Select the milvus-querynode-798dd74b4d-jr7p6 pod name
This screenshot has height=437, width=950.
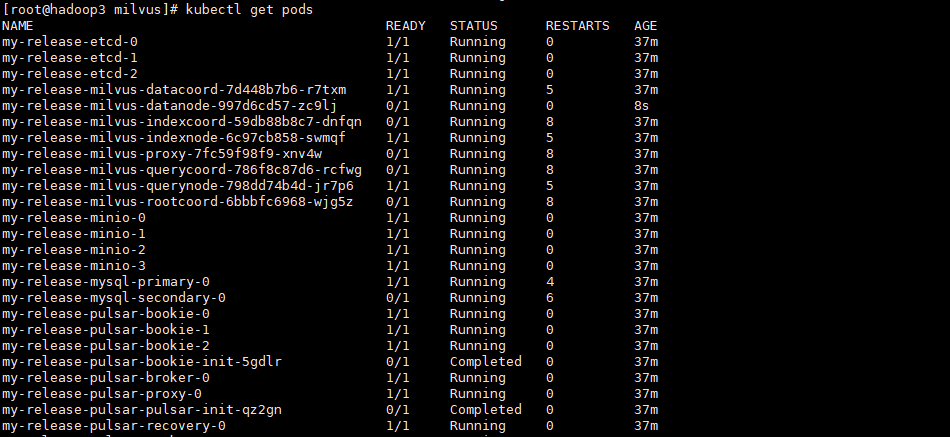[178, 185]
